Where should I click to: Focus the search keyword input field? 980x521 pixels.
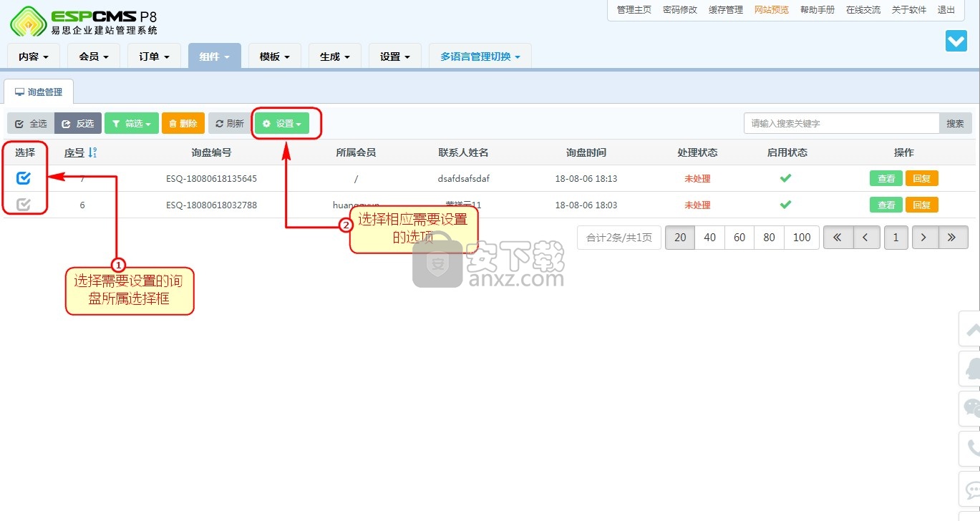(841, 123)
